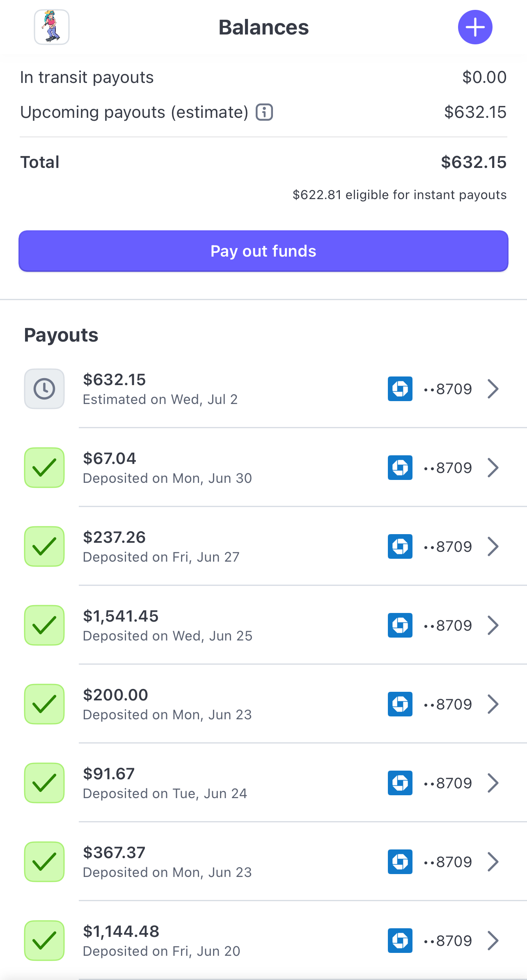
Task: Click the purple plus add button
Action: [475, 27]
